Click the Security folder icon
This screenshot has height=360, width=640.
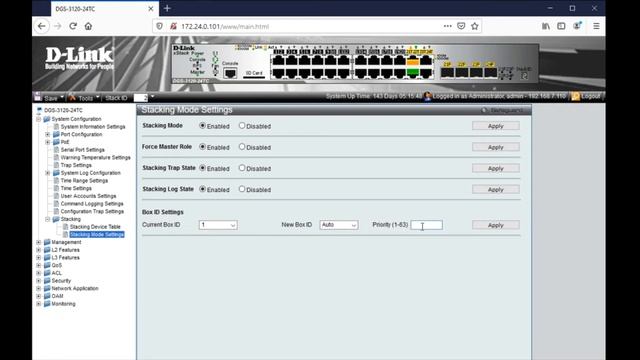point(47,281)
